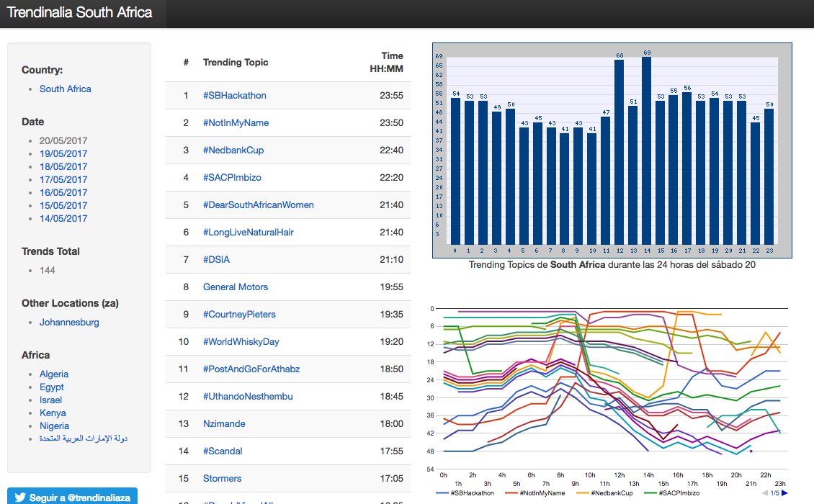Click the hour 23 bar labeled 50
814x504 pixels.
[x=769, y=176]
